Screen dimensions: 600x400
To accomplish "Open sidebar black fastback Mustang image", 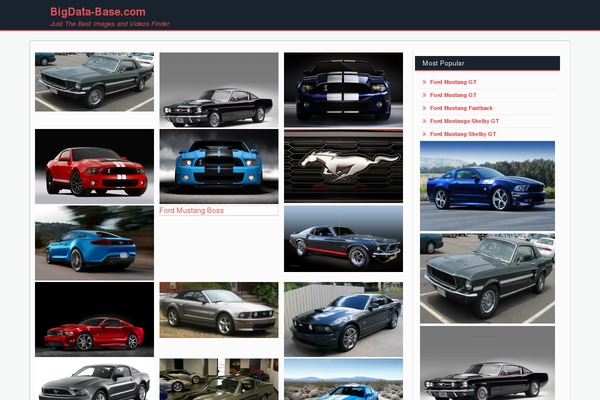I will (487, 363).
